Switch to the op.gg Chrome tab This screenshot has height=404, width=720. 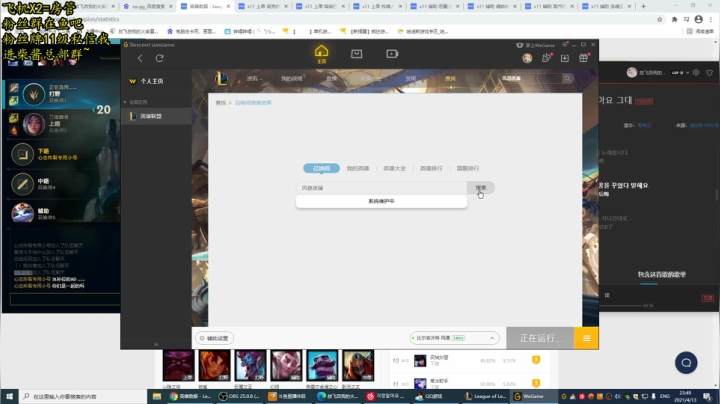(x=148, y=6)
